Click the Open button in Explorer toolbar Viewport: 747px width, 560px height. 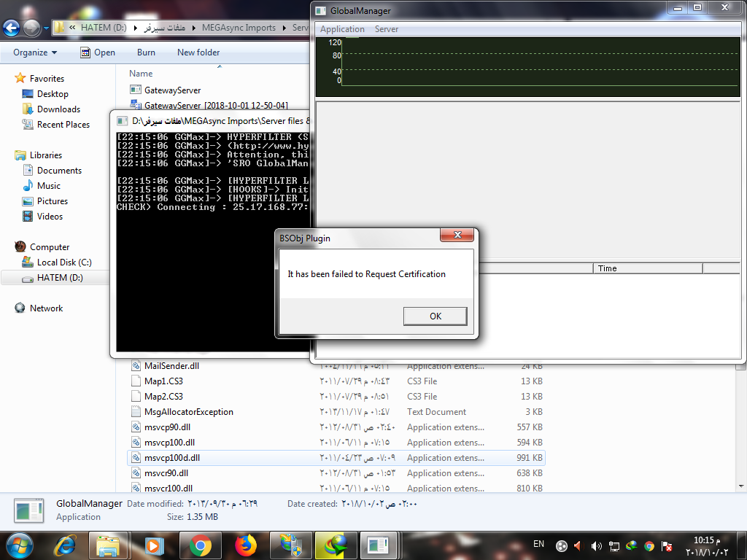click(98, 52)
